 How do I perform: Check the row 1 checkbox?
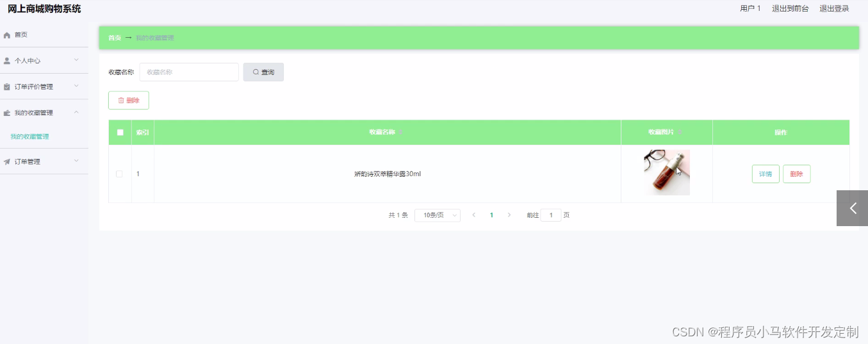point(119,174)
